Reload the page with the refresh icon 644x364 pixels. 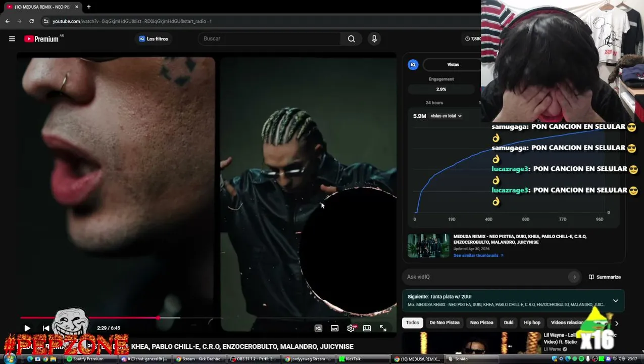tap(31, 21)
